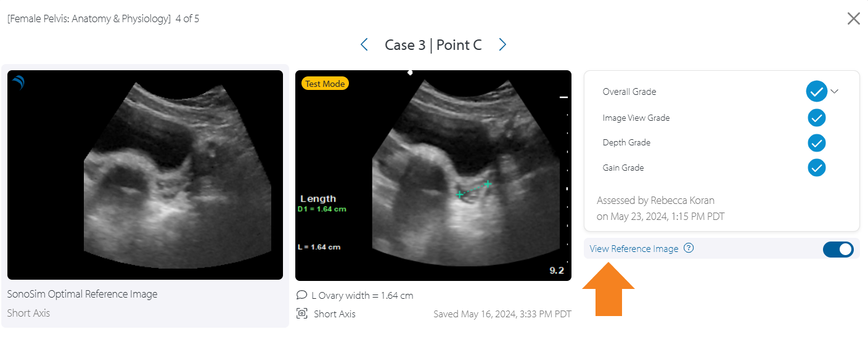Click the View Reference Image link
This screenshot has height=337, width=868.
tap(634, 249)
